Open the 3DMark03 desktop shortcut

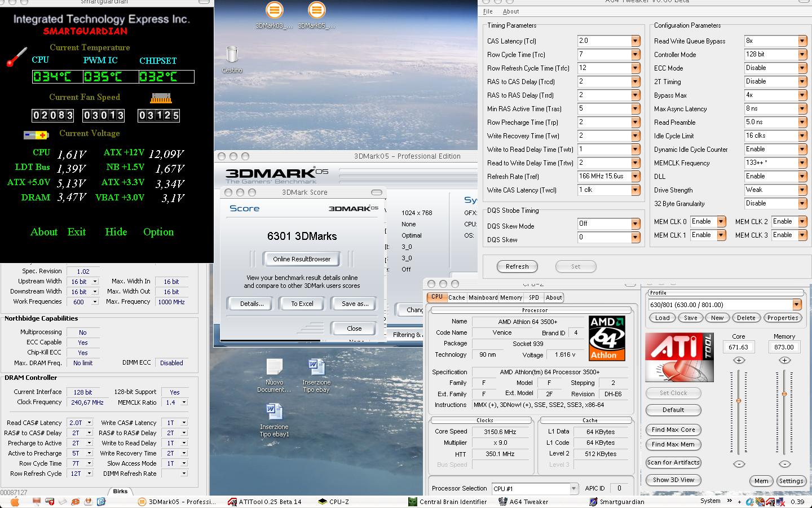(x=274, y=16)
